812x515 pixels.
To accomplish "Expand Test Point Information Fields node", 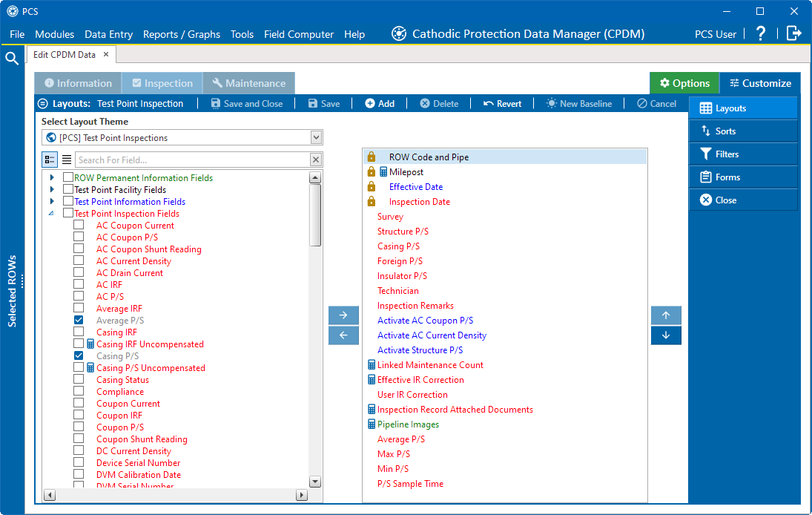I will pyautogui.click(x=52, y=201).
